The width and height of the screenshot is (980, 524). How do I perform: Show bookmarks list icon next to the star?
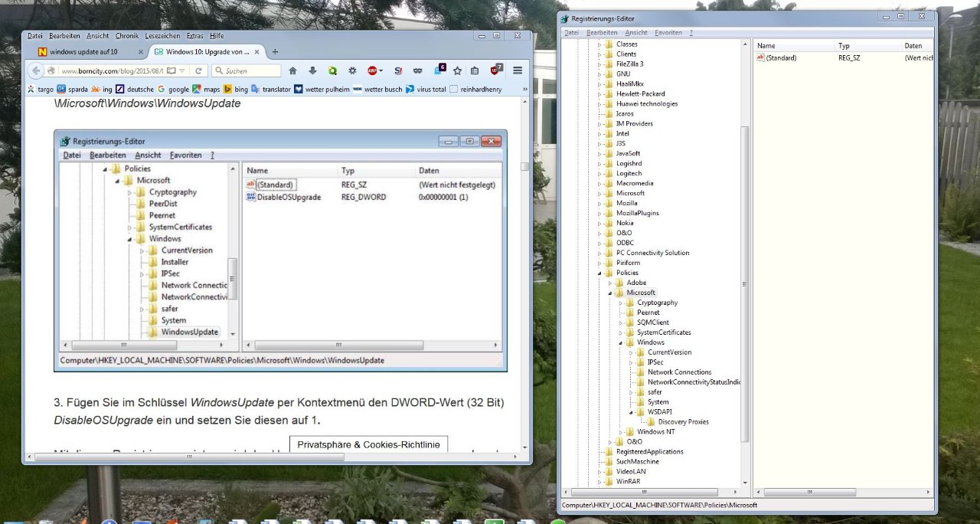pos(475,70)
